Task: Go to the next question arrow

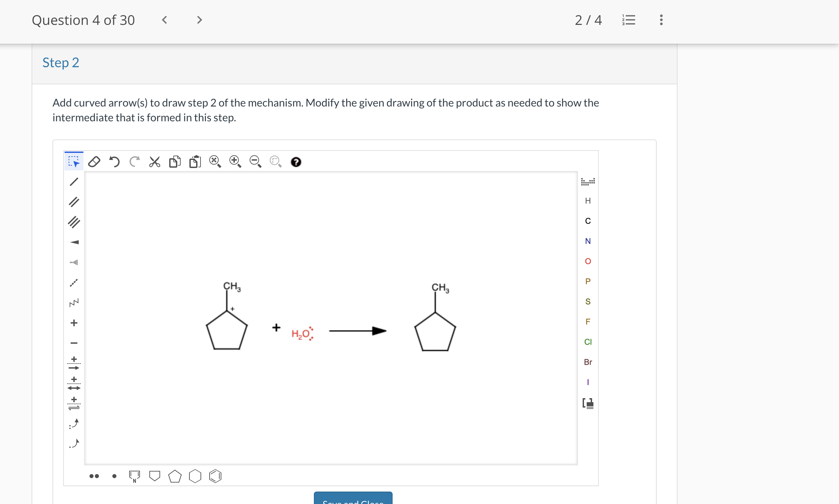Action: click(x=199, y=20)
